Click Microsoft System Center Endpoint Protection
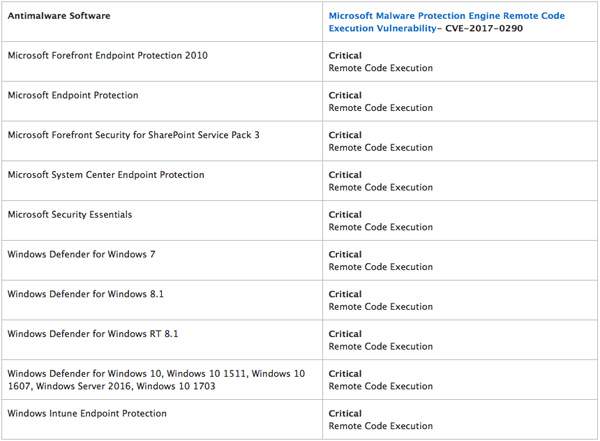This screenshot has height=441, width=600. (x=106, y=175)
